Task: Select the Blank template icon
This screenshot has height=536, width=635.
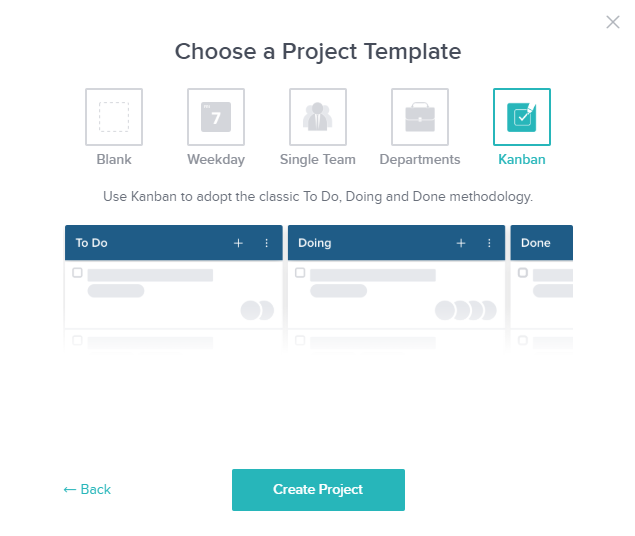Action: point(114,117)
